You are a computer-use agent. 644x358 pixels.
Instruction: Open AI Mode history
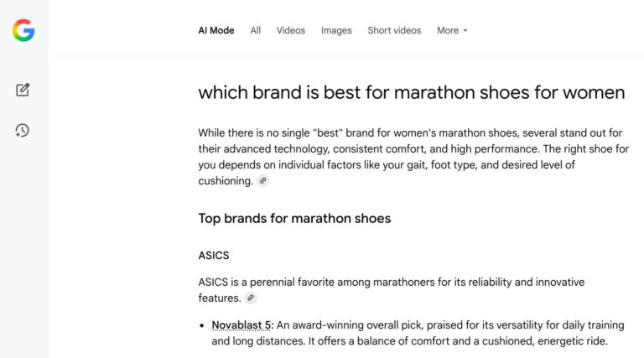pyautogui.click(x=23, y=130)
